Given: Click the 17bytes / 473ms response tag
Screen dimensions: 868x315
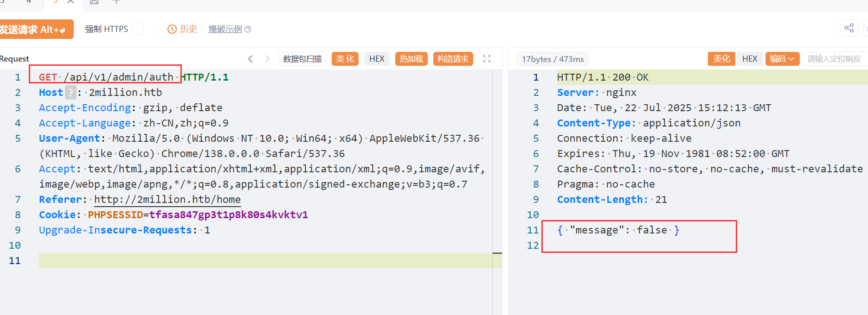Looking at the screenshot, I should [x=553, y=59].
